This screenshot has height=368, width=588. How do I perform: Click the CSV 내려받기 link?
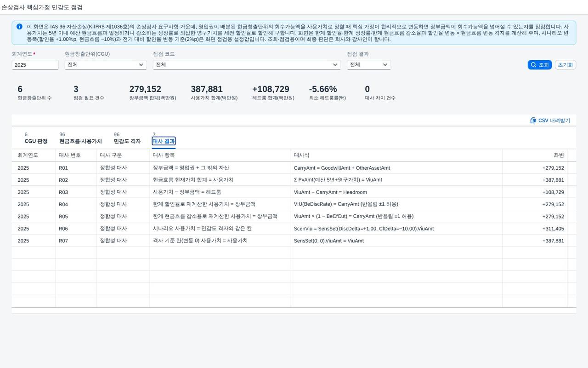tap(550, 121)
